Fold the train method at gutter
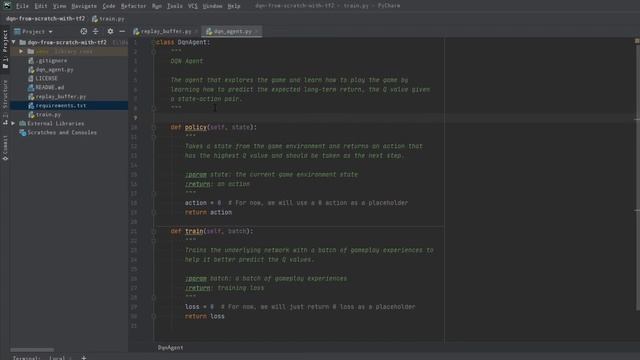Screen dimensions: 640x360 click(x=154, y=231)
